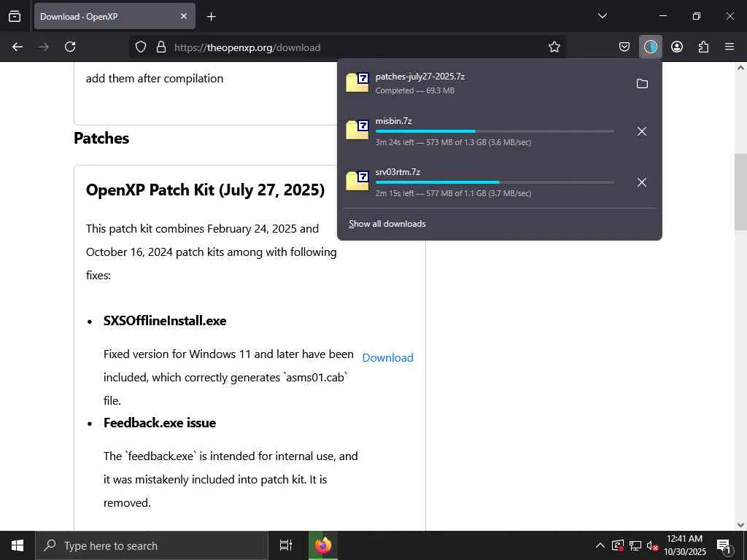Open the application hamburger menu
This screenshot has height=560, width=747.
pyautogui.click(x=729, y=47)
